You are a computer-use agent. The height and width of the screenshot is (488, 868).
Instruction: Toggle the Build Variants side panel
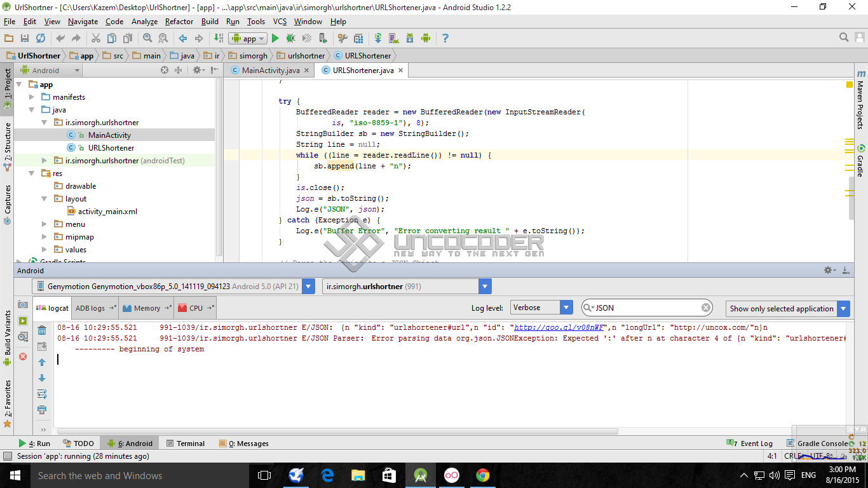click(7, 337)
